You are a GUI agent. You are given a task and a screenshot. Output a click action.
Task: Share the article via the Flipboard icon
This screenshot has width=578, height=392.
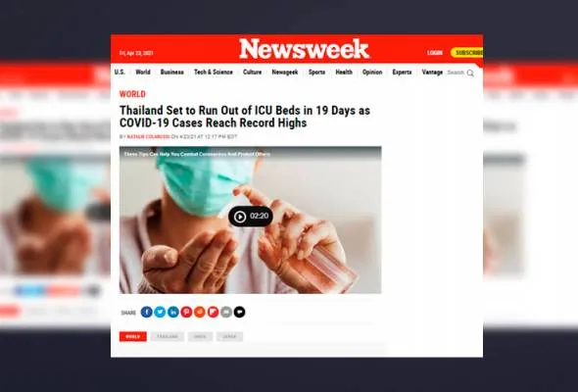point(213,312)
